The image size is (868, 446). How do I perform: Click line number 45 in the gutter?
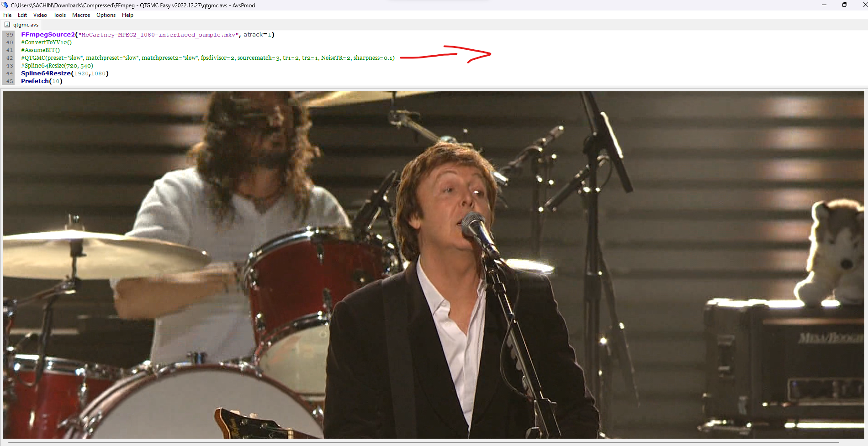point(10,81)
